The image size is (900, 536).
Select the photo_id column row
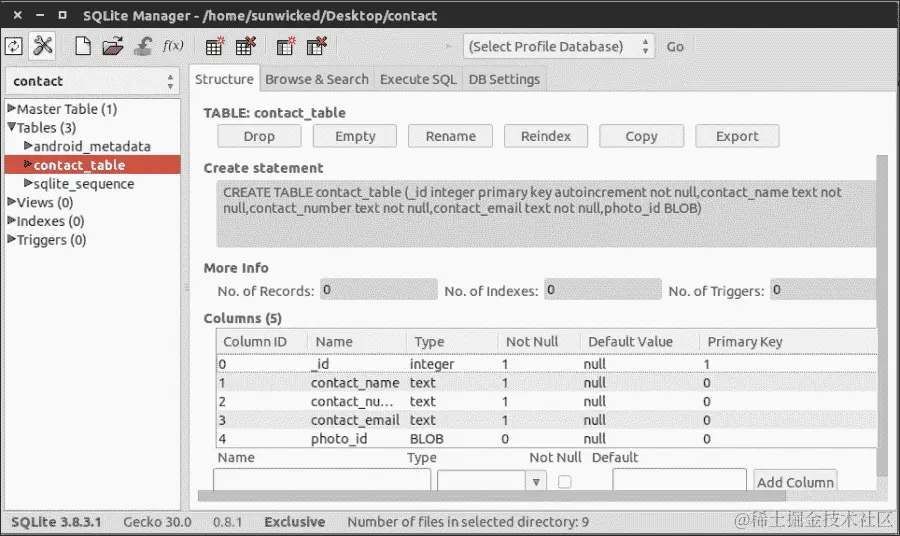tap(546, 438)
